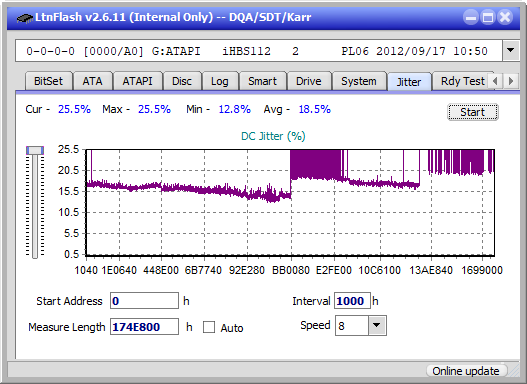527x384 pixels.
Task: Switch to the Drive tab
Action: [309, 81]
